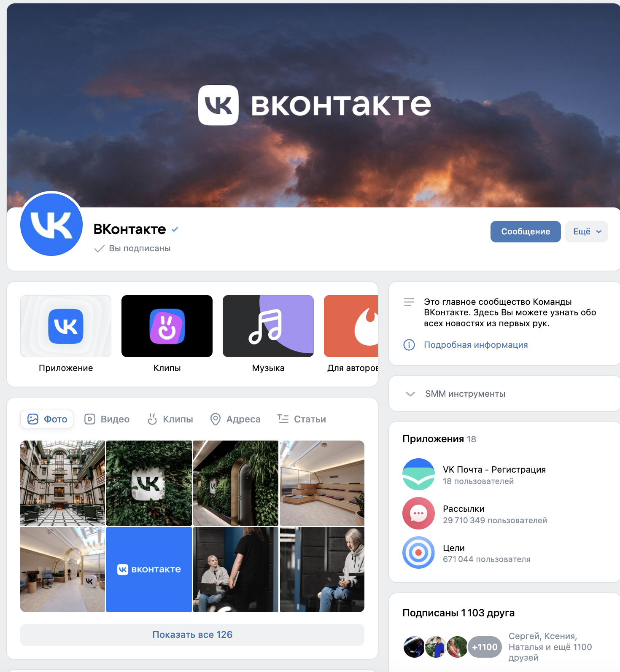
Task: Open the Музыка tile with note icon
Action: pos(268,326)
